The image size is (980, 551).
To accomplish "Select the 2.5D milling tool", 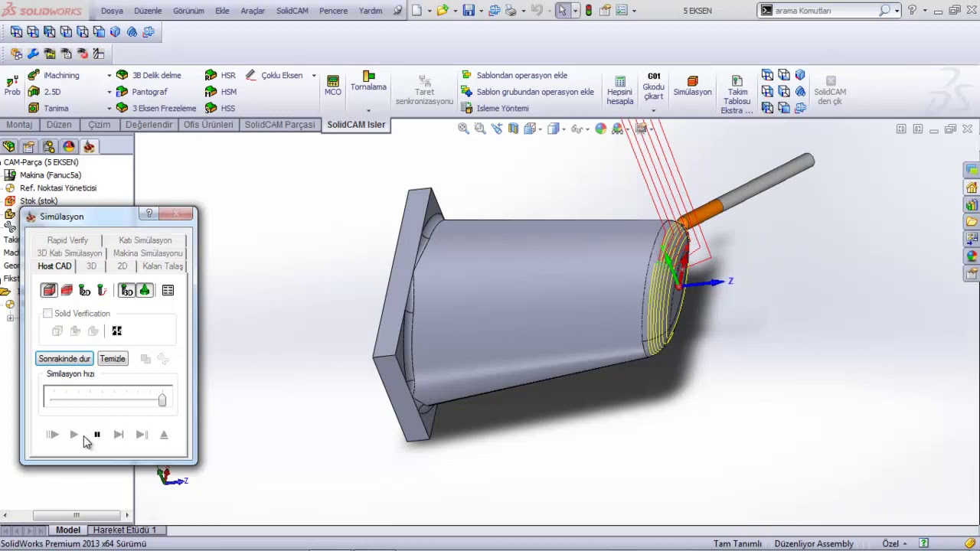I will [44, 92].
